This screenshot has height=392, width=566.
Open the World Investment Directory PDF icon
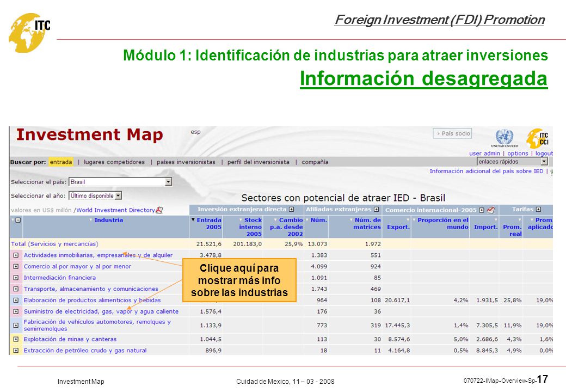click(159, 210)
